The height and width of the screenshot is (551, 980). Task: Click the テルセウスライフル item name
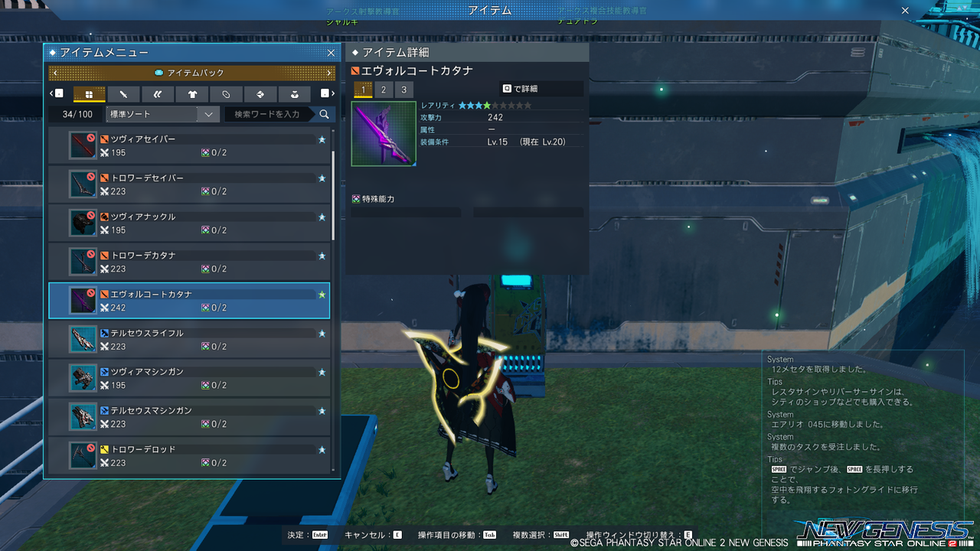point(148,334)
